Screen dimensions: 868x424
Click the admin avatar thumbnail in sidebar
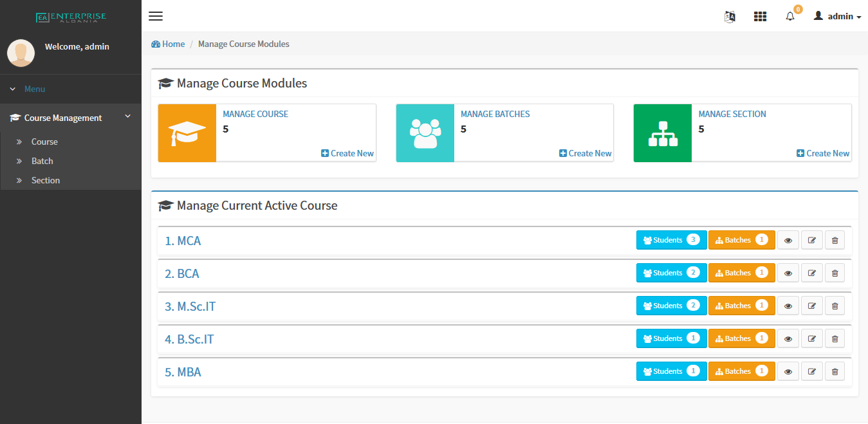[21, 53]
